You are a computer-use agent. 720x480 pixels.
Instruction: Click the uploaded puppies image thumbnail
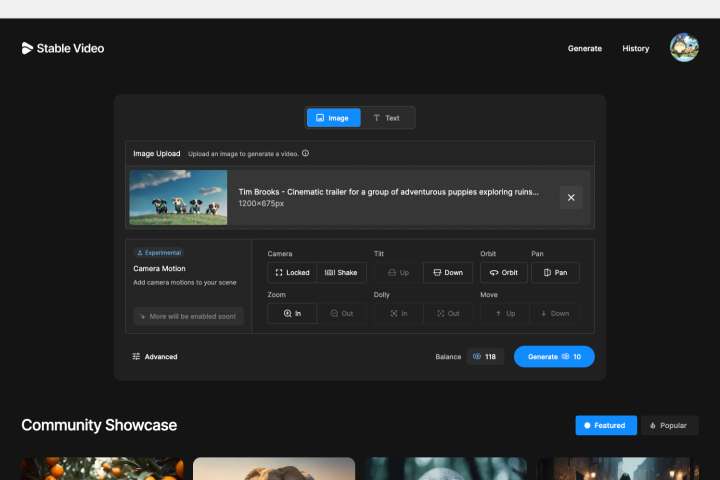[178, 197]
